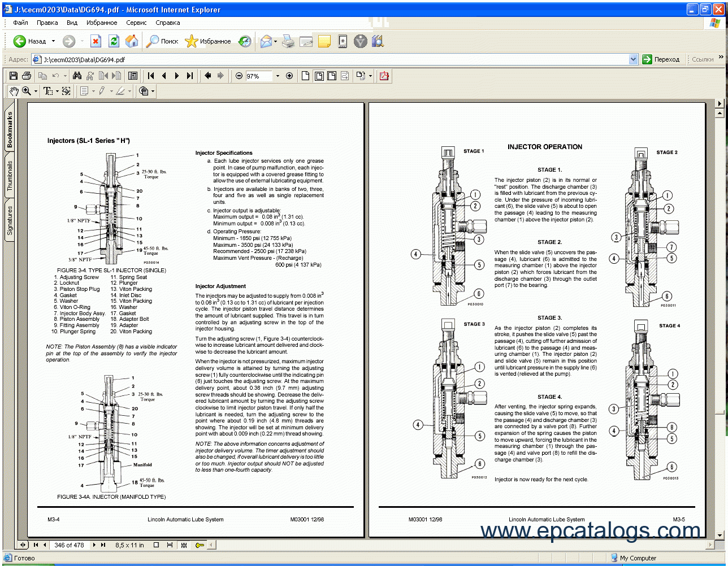Go to the next page in the status bar
This screenshot has width=728, height=566.
tap(94, 545)
